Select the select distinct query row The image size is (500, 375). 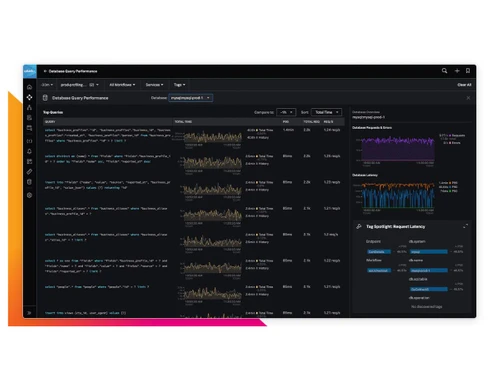tap(193, 164)
